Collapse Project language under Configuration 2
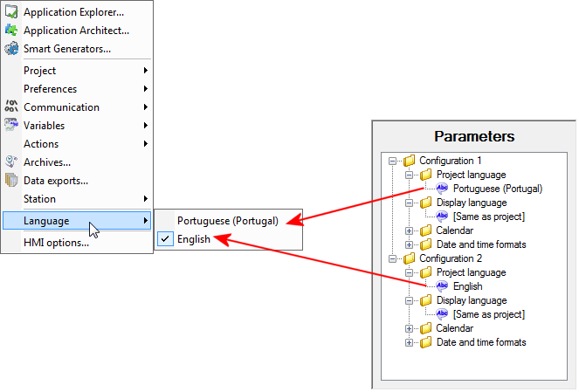Screen dimensions: 579x392 point(409,272)
